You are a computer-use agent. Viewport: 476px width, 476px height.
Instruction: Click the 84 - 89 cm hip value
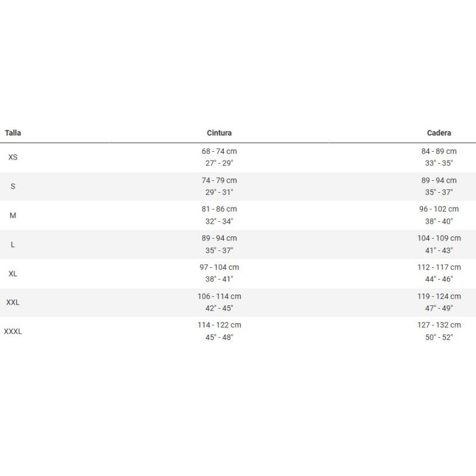[x=439, y=151]
